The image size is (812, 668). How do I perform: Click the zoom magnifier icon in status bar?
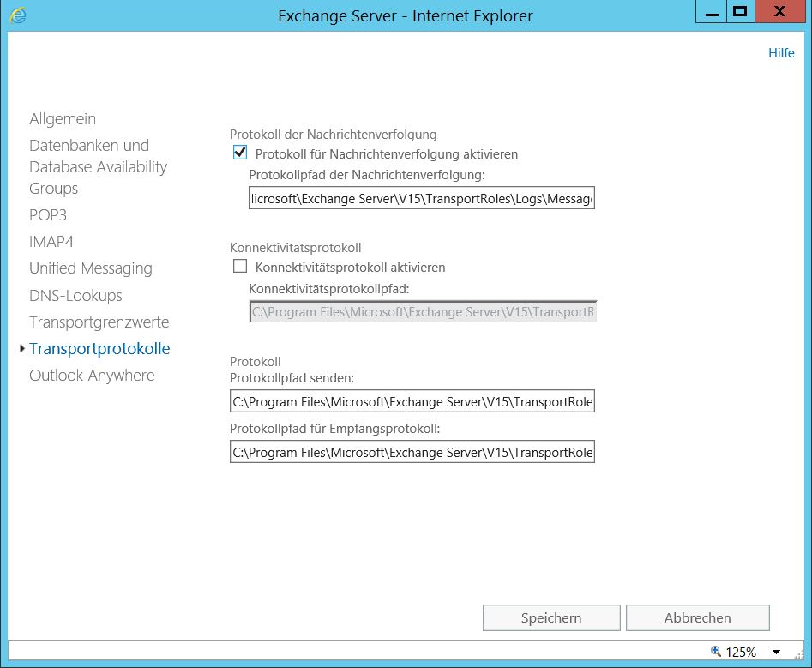coord(716,652)
